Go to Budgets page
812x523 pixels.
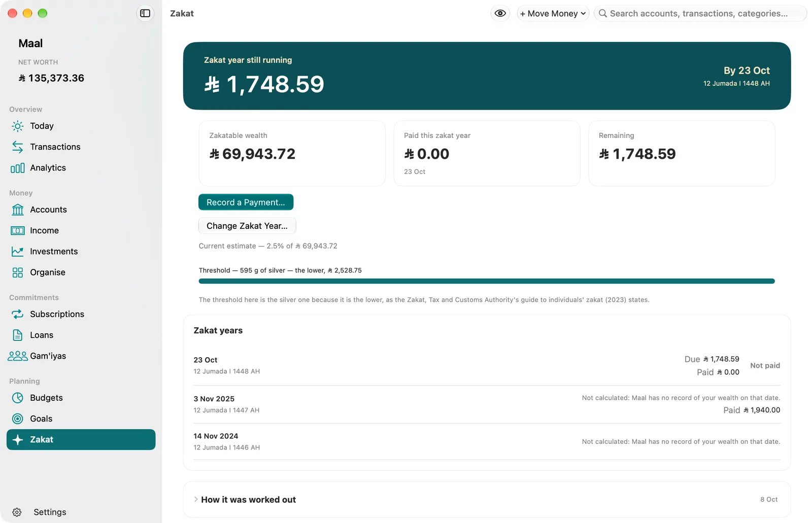[x=46, y=398]
